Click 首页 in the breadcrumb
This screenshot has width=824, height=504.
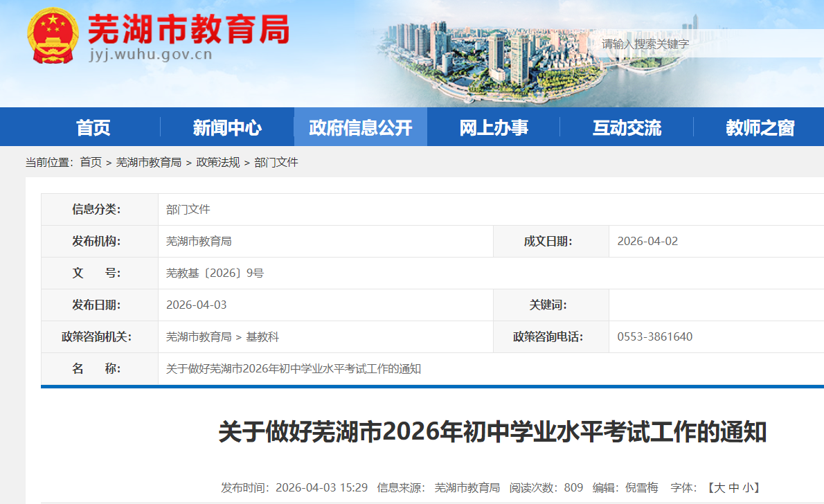coord(91,162)
